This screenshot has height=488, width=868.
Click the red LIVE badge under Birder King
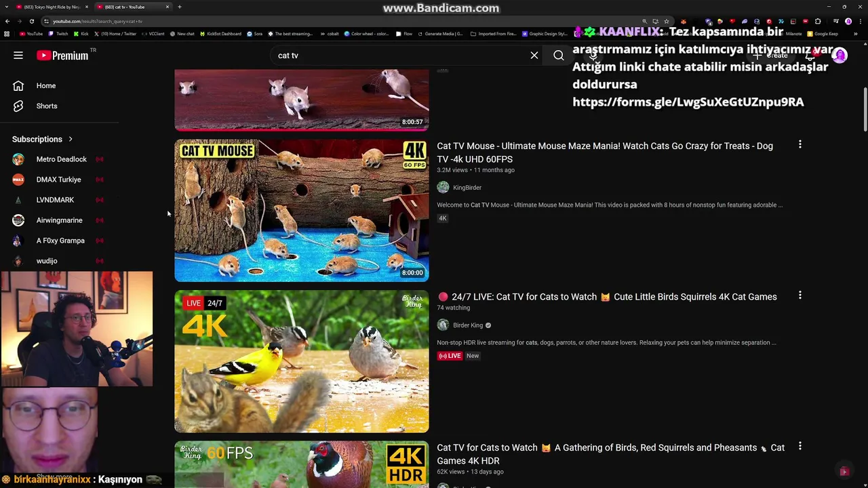(x=450, y=356)
